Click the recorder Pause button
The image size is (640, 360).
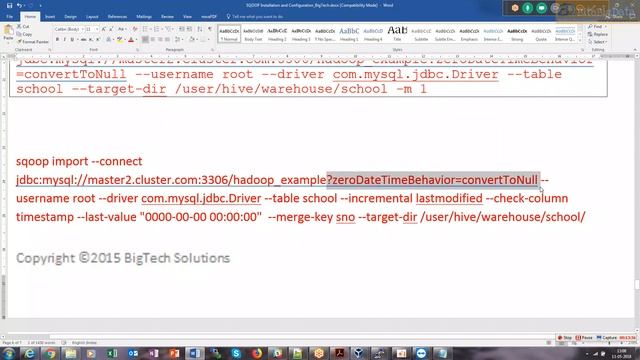[584, 338]
